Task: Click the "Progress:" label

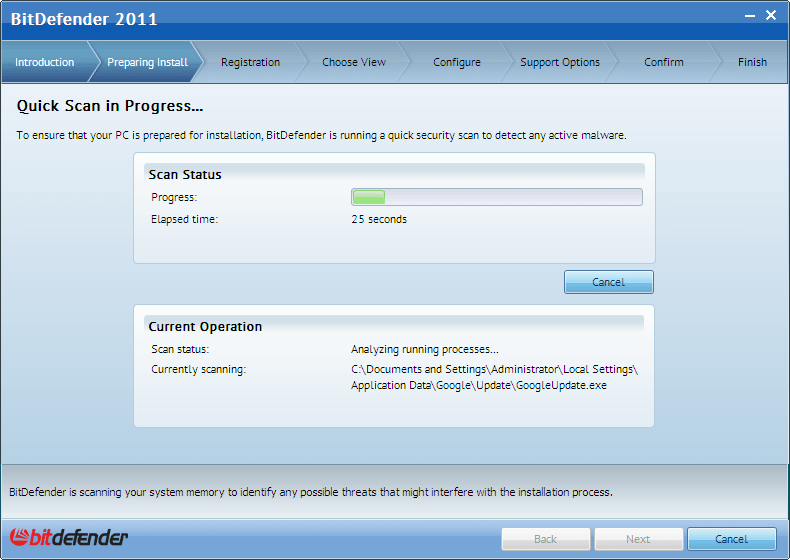Action: [174, 197]
